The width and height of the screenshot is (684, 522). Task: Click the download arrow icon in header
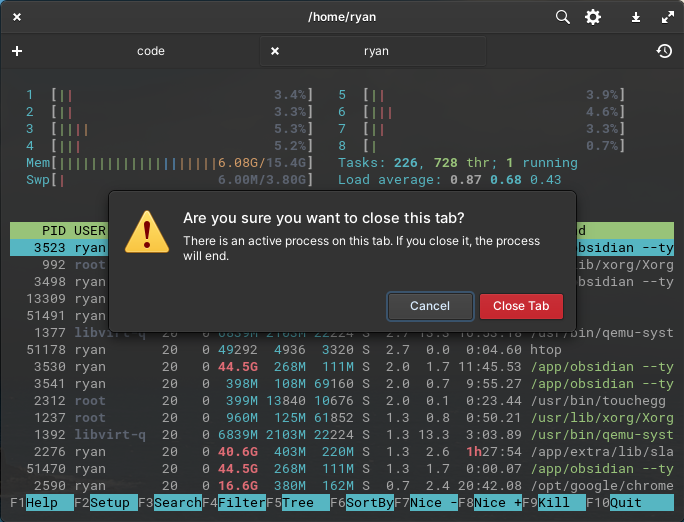coord(636,17)
